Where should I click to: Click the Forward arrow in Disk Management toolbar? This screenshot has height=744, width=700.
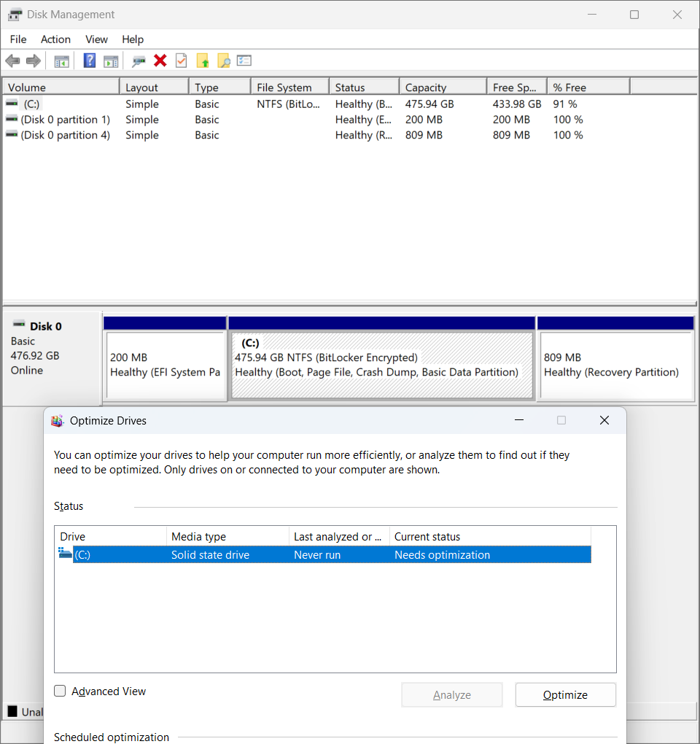coord(34,61)
